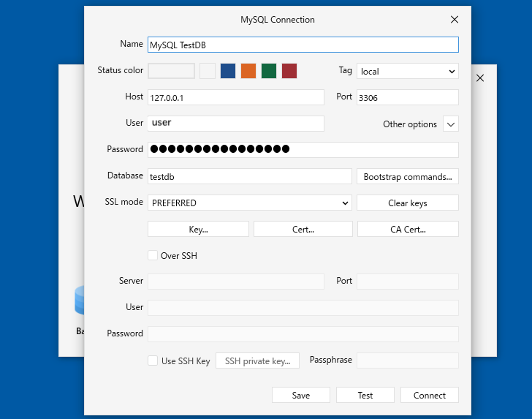This screenshot has width=532, height=419.
Task: Focus the masked MySQL Password field
Action: 303,150
